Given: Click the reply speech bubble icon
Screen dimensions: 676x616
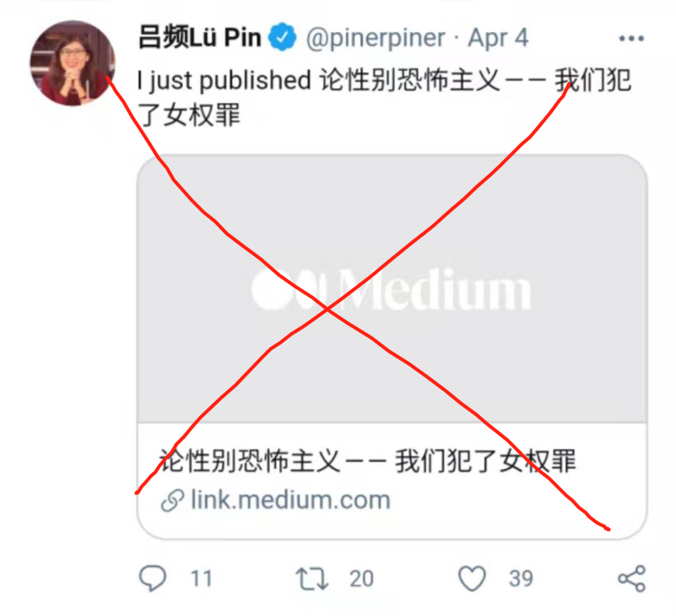Looking at the screenshot, I should coord(153,578).
